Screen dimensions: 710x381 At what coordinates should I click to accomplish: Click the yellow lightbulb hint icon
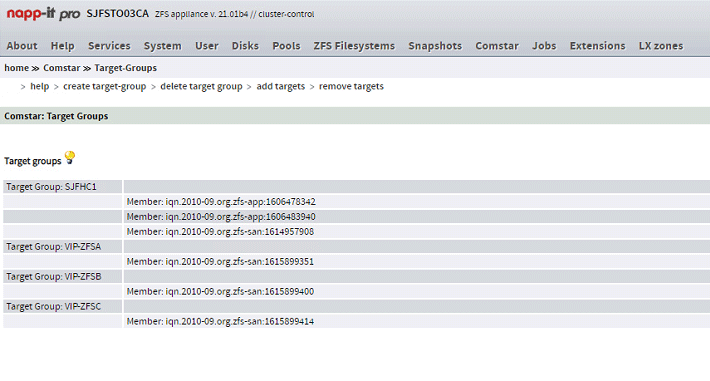[x=70, y=158]
